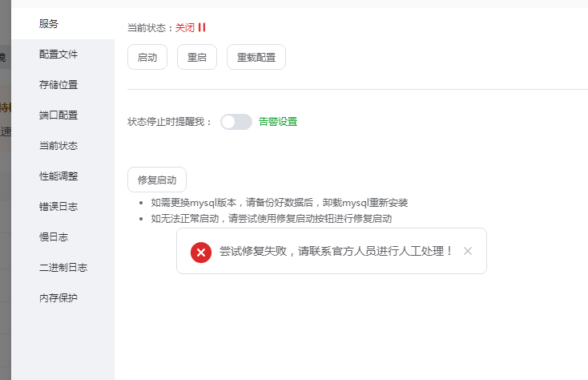Screen dimensions: 588x380
Task: Show the 错误日志 tab
Action: [x=58, y=207]
